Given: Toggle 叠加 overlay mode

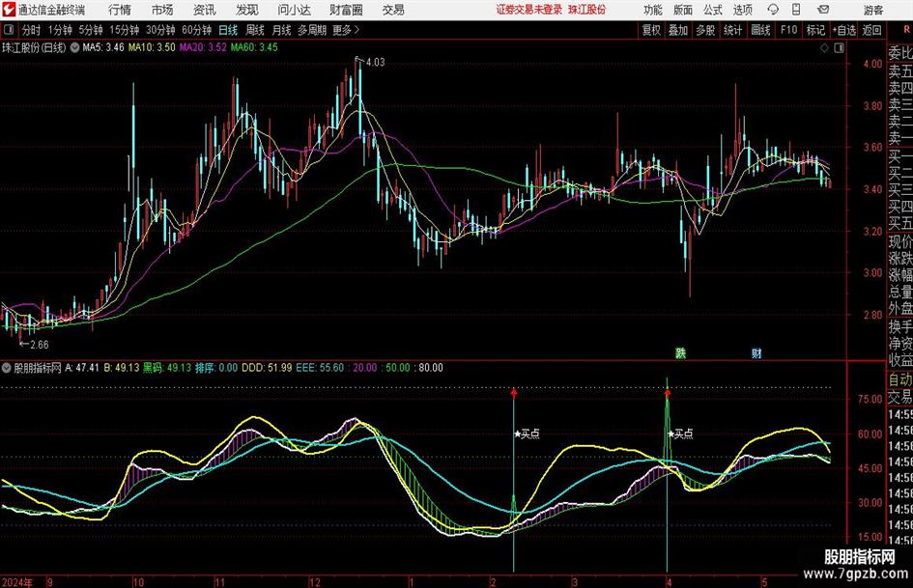Looking at the screenshot, I should coord(679,30).
